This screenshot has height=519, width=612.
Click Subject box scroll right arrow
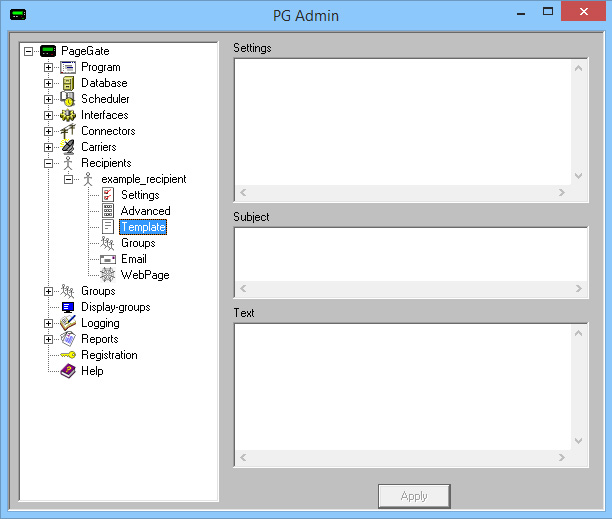[578, 288]
